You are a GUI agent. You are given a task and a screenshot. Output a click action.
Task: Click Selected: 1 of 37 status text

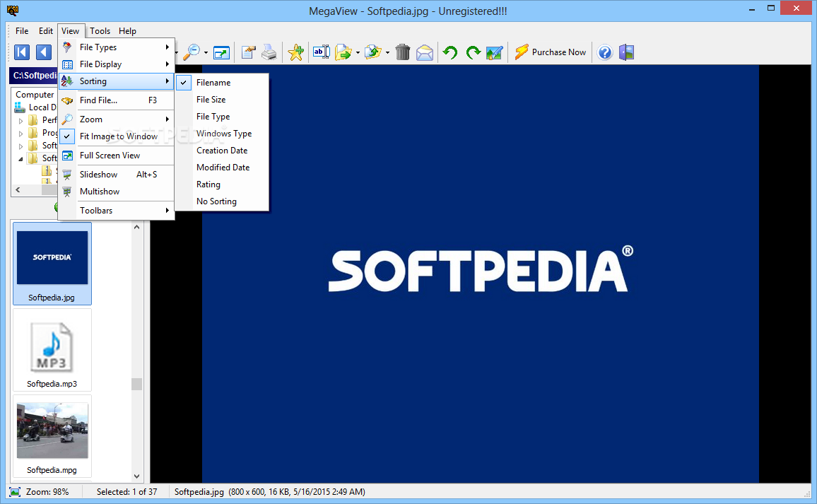pyautogui.click(x=127, y=492)
